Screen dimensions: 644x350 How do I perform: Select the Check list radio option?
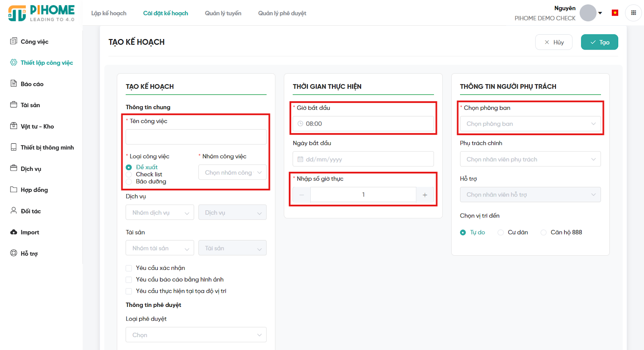click(129, 174)
